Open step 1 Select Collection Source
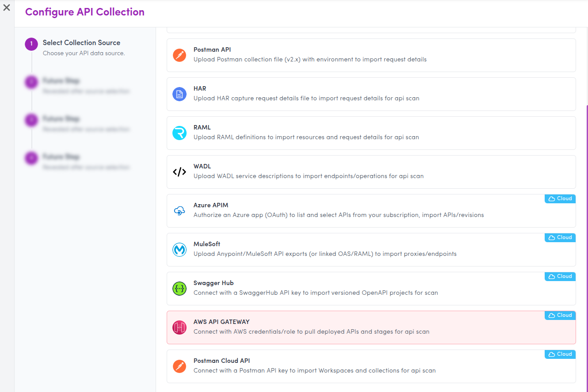588x392 pixels. point(81,43)
